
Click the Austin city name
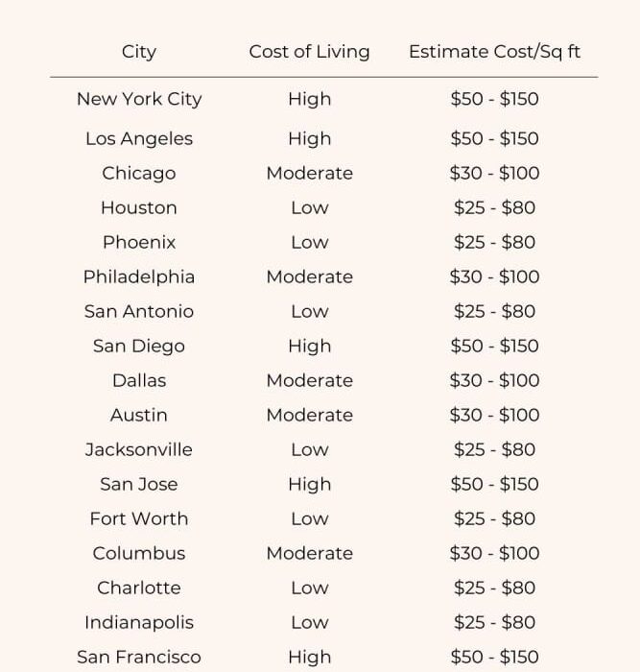(x=139, y=415)
